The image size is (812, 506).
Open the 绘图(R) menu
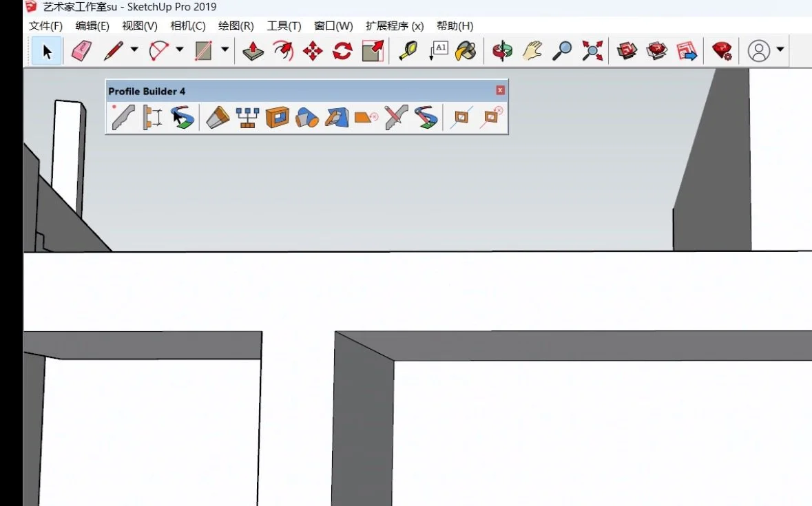[x=236, y=26]
